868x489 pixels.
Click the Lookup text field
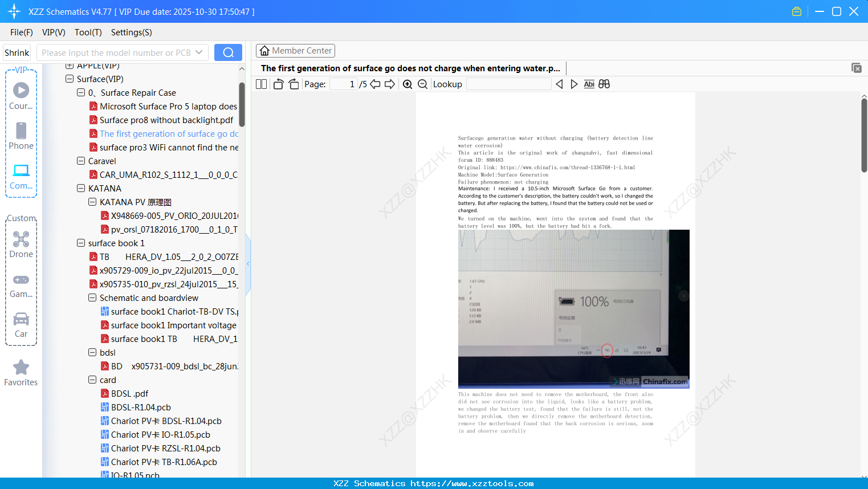[x=509, y=84]
